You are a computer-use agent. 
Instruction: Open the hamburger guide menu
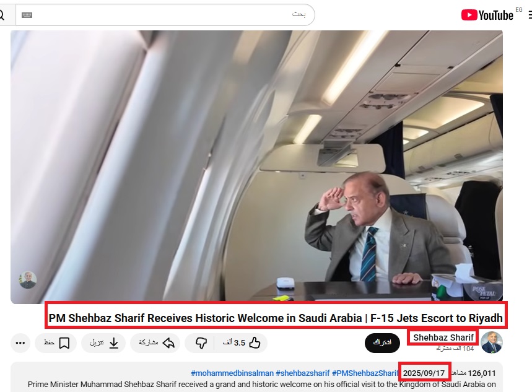[x=530, y=15]
